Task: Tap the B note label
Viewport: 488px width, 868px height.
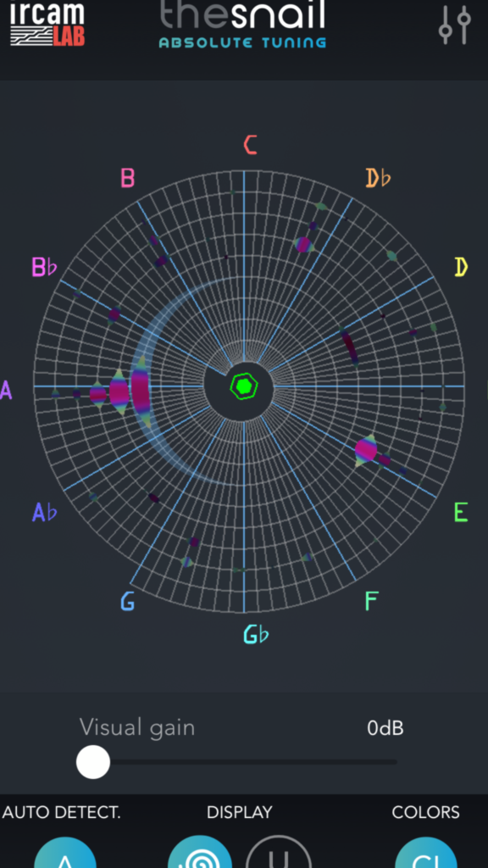Action: coord(127,178)
